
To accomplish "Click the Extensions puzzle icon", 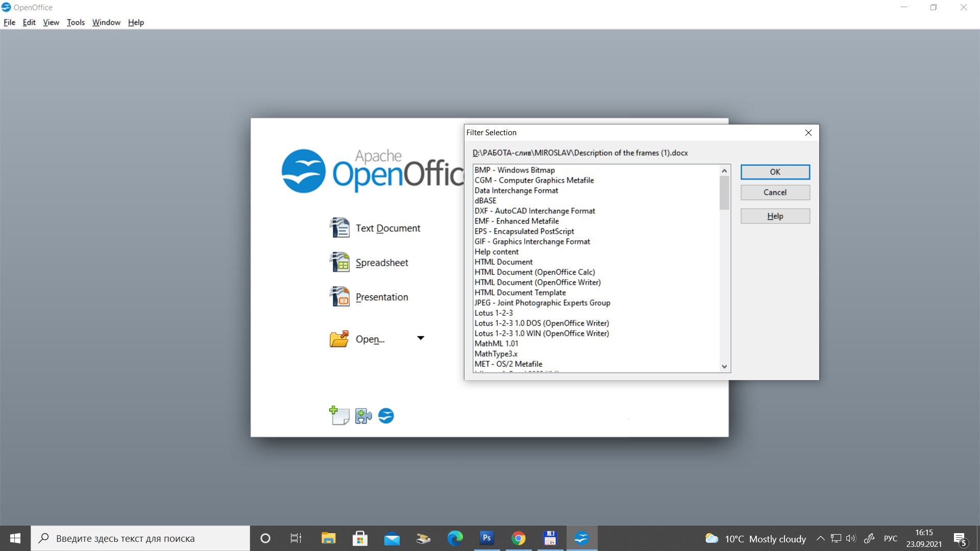I will coord(363,416).
